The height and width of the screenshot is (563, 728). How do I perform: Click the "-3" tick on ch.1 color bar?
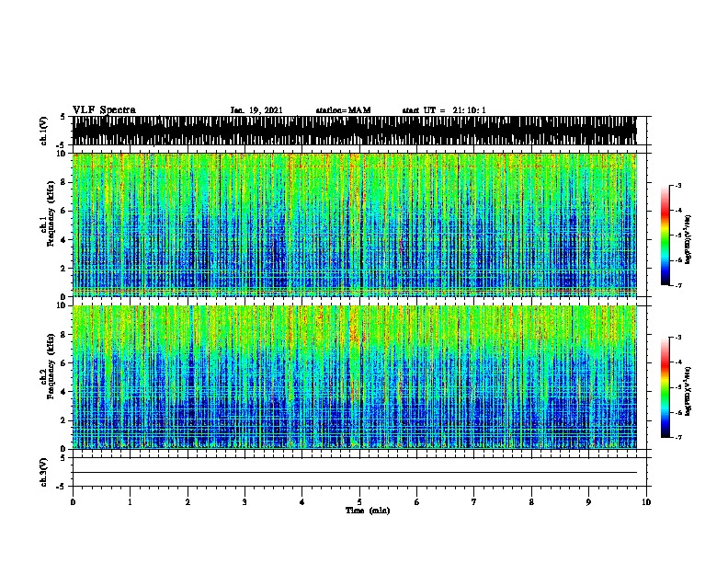click(x=677, y=185)
